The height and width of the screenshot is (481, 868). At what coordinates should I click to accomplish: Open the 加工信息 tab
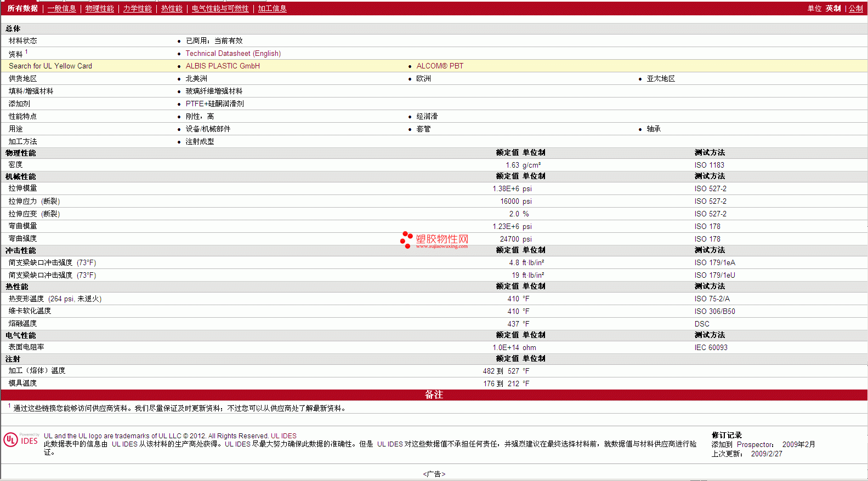click(x=272, y=9)
